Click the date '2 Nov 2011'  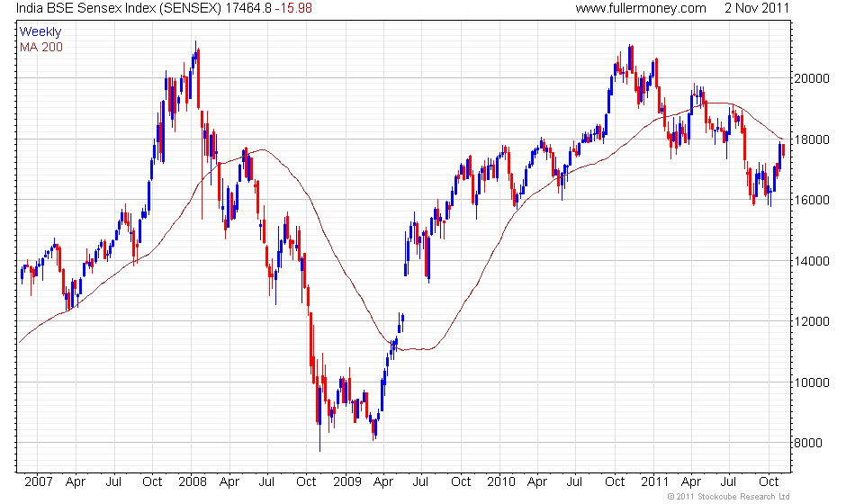click(x=757, y=8)
